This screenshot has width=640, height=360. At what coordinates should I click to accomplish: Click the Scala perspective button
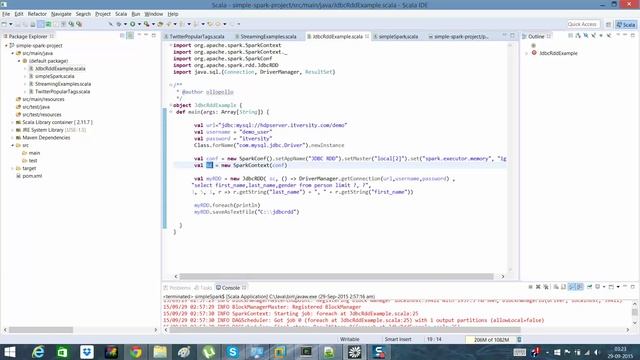click(x=626, y=24)
